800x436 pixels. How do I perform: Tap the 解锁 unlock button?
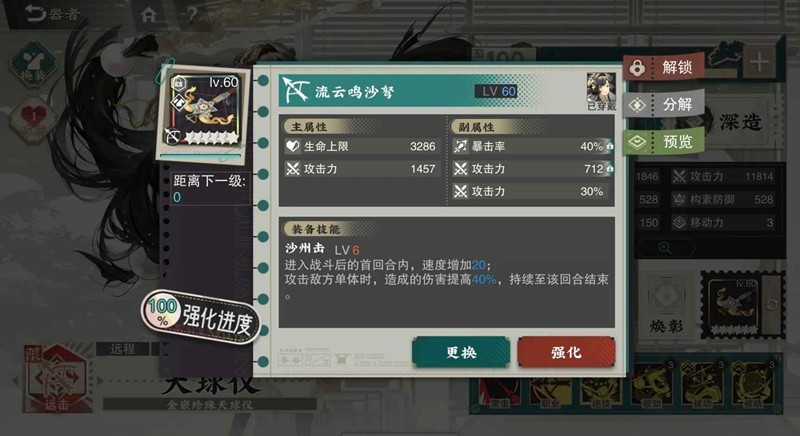[x=664, y=67]
